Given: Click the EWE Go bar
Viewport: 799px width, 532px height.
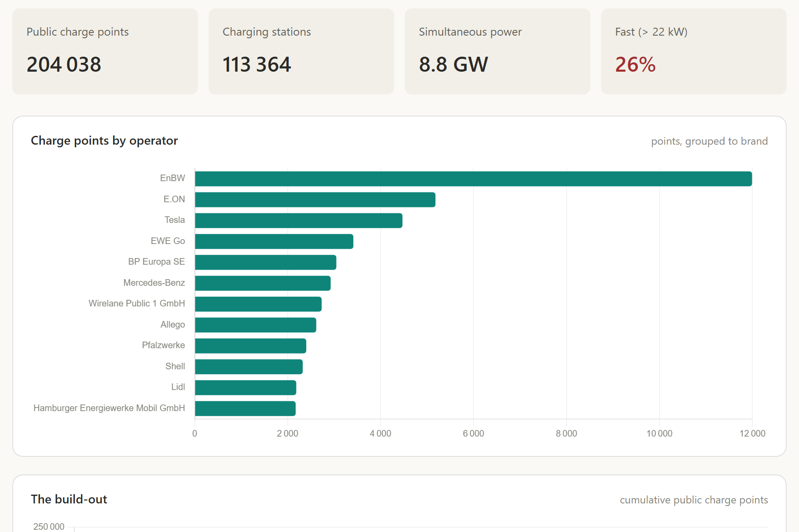Looking at the screenshot, I should (274, 241).
